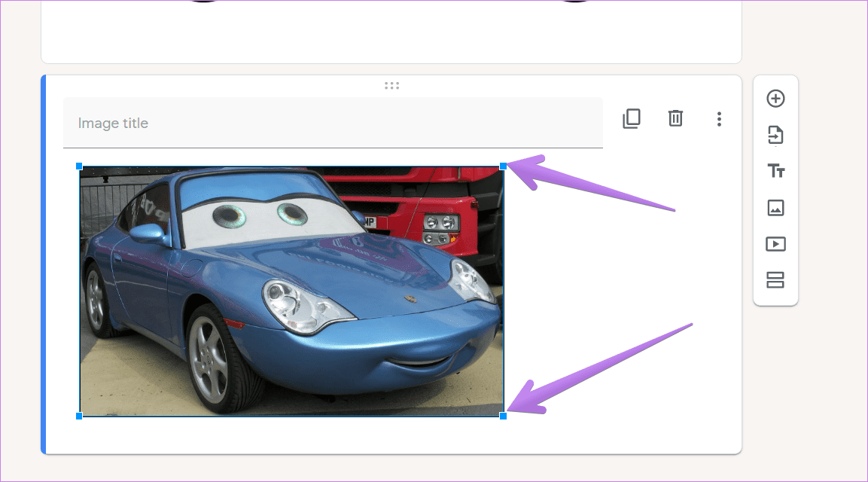Select the blue car image
This screenshot has height=482, width=868.
pos(292,291)
